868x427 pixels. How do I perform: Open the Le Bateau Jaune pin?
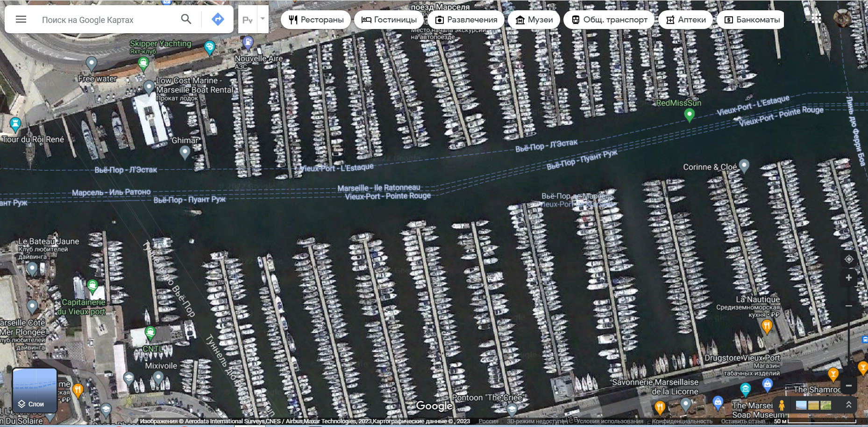(32, 268)
